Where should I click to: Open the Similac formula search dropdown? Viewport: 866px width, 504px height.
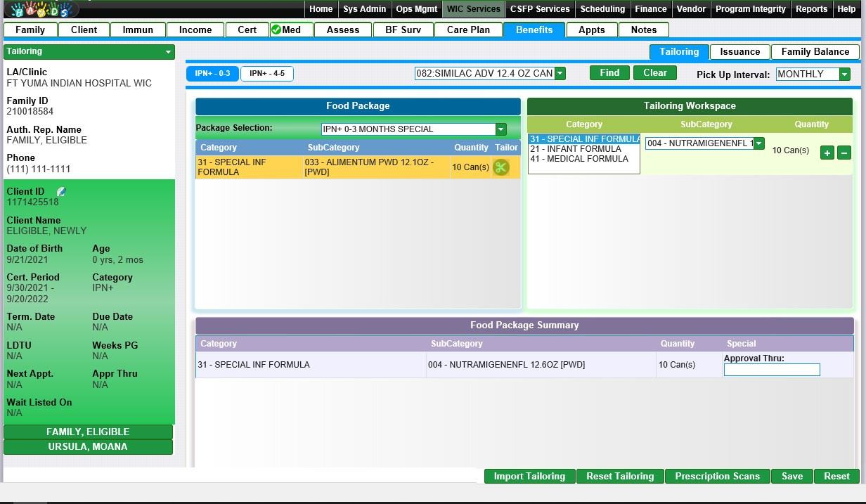pos(560,73)
